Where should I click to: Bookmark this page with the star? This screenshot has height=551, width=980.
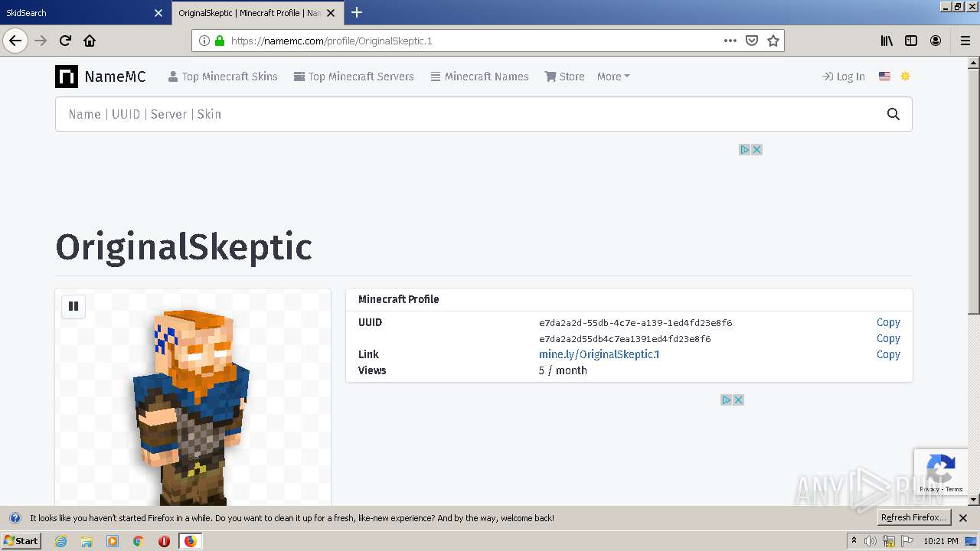click(x=773, y=41)
